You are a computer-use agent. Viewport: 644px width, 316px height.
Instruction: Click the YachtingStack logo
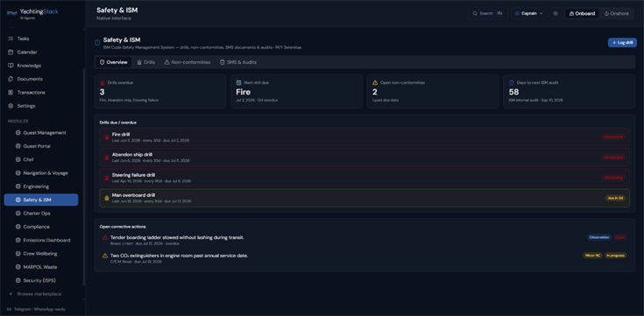(x=33, y=13)
